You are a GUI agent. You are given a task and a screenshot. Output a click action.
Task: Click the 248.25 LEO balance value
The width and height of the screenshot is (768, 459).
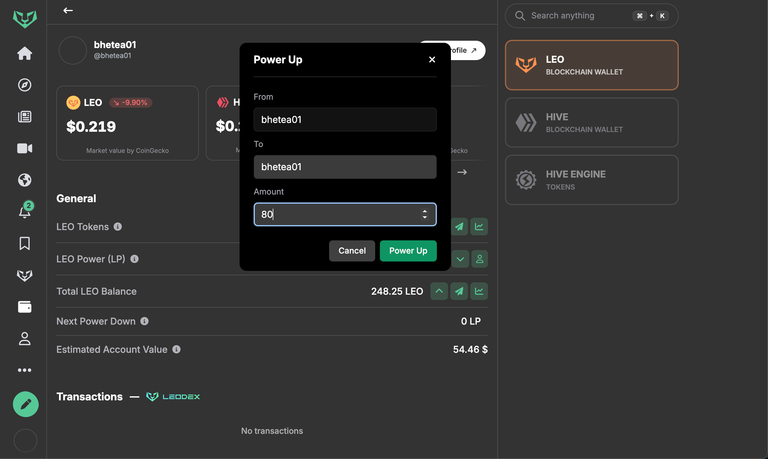(x=397, y=291)
